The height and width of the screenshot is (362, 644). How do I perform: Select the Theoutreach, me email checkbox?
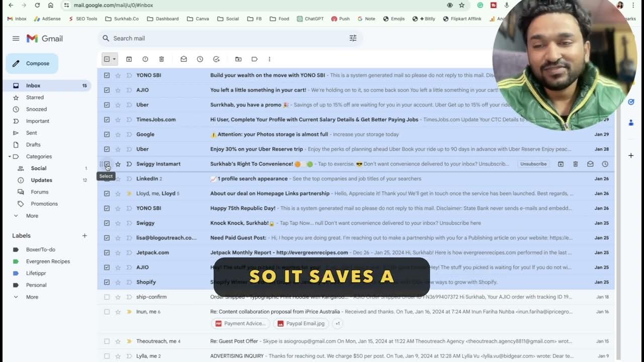(107, 341)
